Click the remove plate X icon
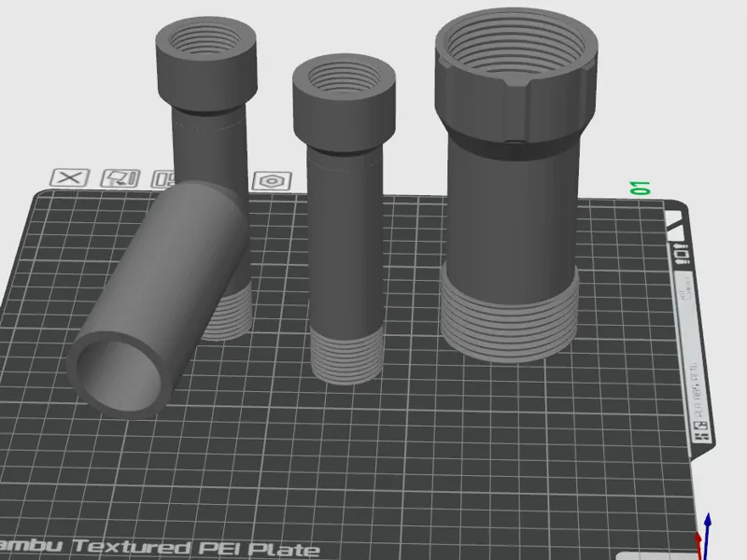This screenshot has height=560, width=747. pyautogui.click(x=70, y=178)
